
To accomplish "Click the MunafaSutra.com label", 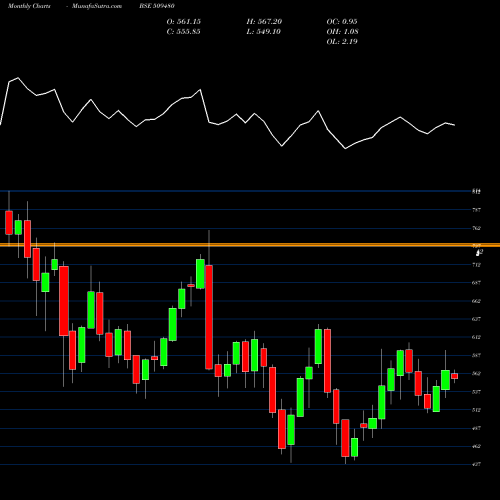I will pos(97,6).
